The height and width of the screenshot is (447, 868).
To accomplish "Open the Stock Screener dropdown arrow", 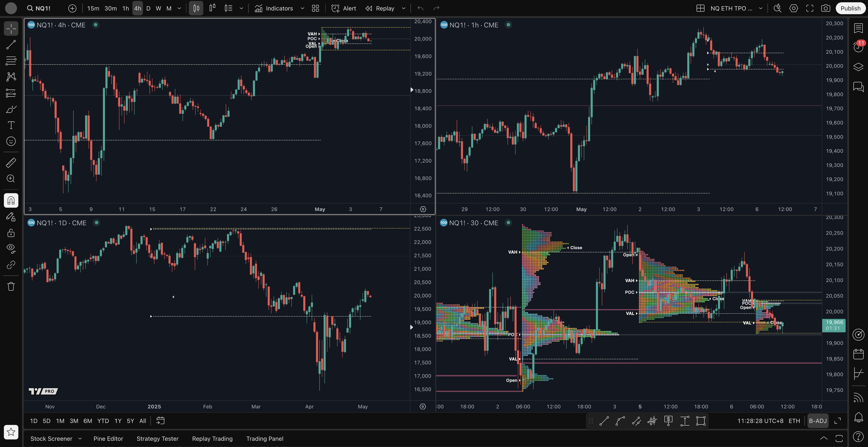I will click(x=80, y=439).
